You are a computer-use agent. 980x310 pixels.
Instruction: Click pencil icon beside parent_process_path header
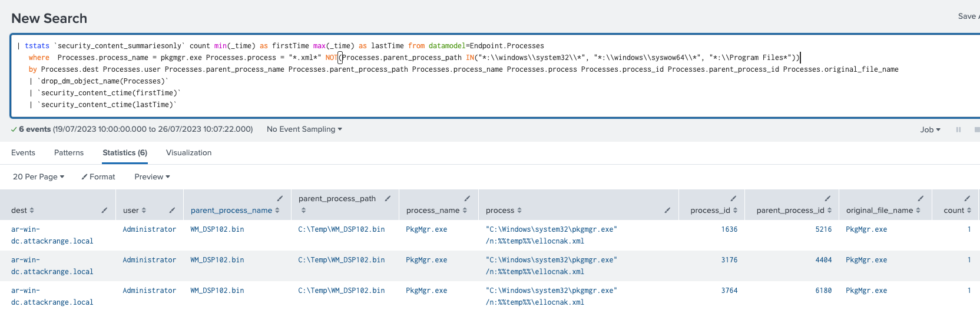pos(388,199)
